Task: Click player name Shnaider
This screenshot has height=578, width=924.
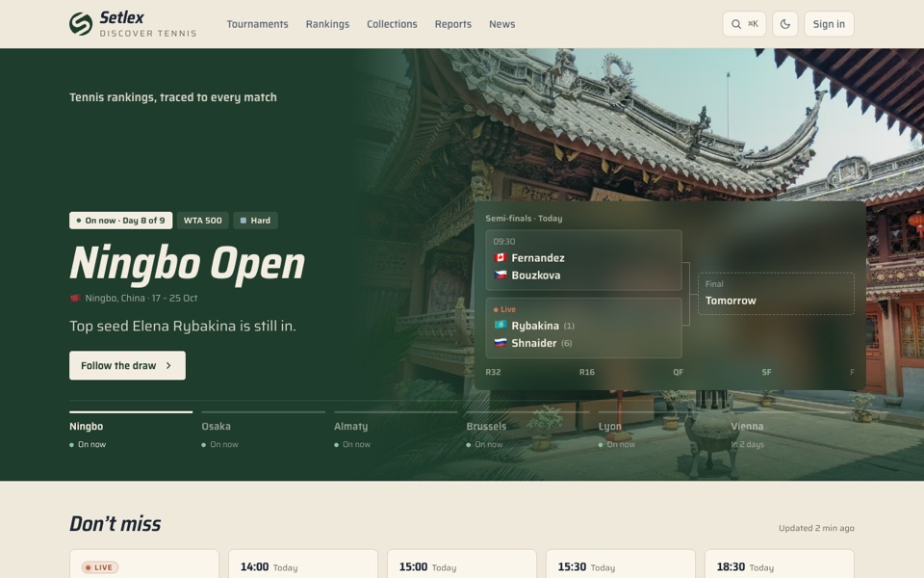Action: coord(534,343)
